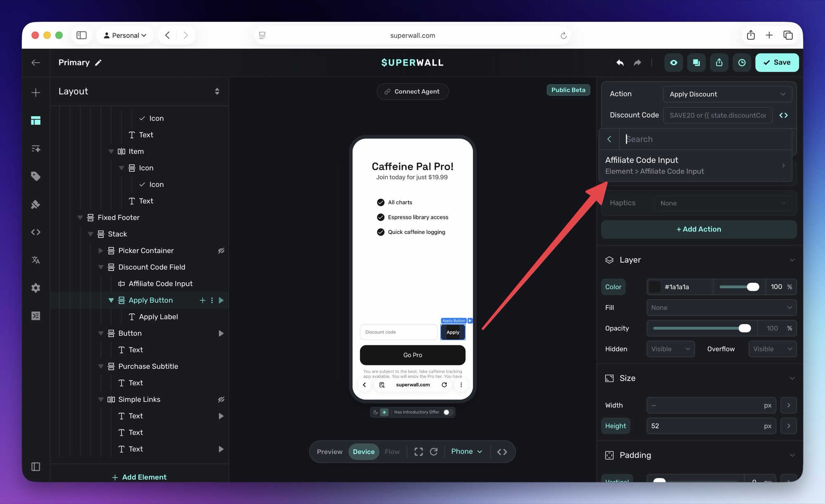
Task: Switch to Flow mode tab
Action: [x=392, y=452]
